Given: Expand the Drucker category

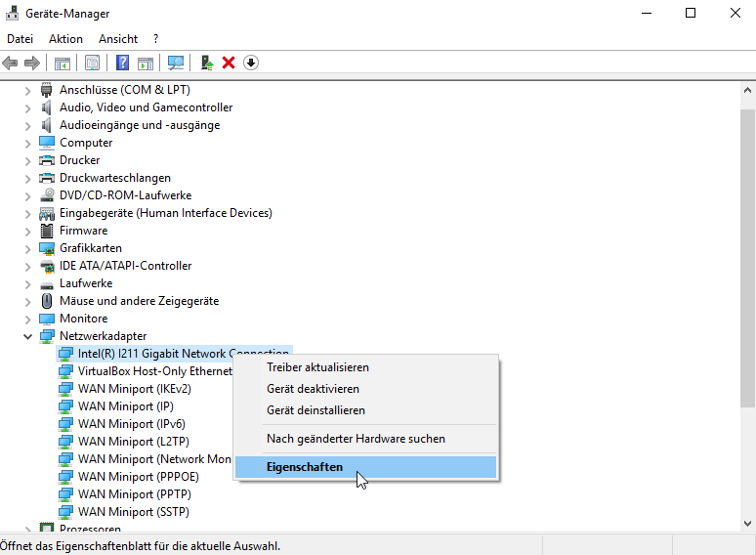Looking at the screenshot, I should pos(28,160).
